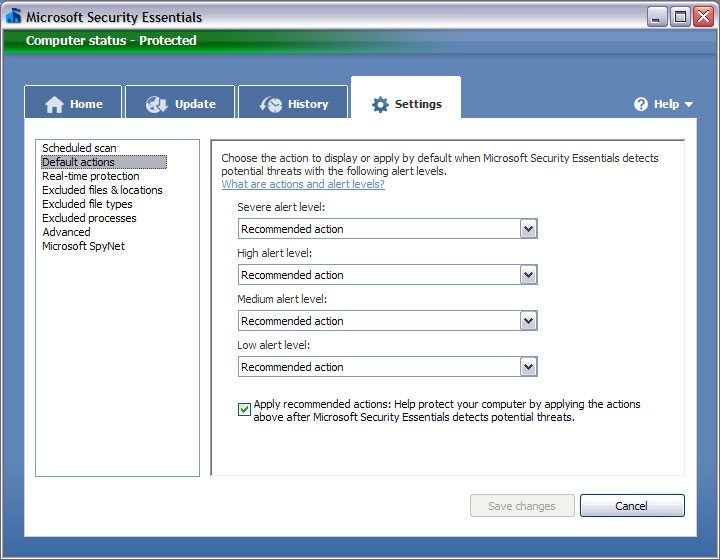Minimize the Microsoft Security Essentials window

pos(657,17)
